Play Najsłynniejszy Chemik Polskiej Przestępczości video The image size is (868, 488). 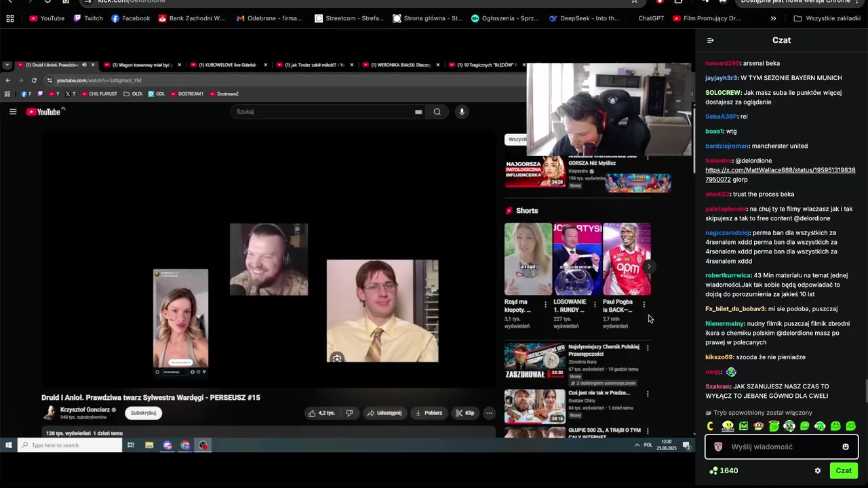pos(535,361)
